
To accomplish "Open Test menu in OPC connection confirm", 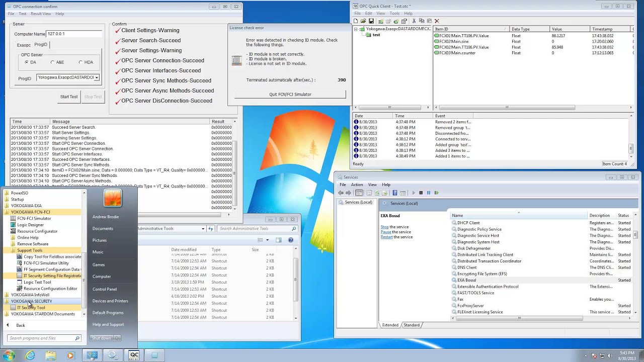I will pos(22,14).
